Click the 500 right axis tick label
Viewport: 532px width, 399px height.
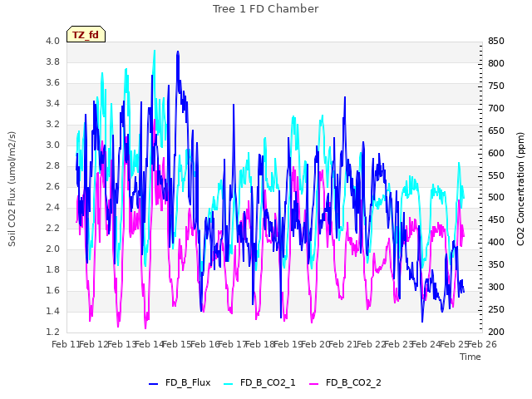(496, 197)
